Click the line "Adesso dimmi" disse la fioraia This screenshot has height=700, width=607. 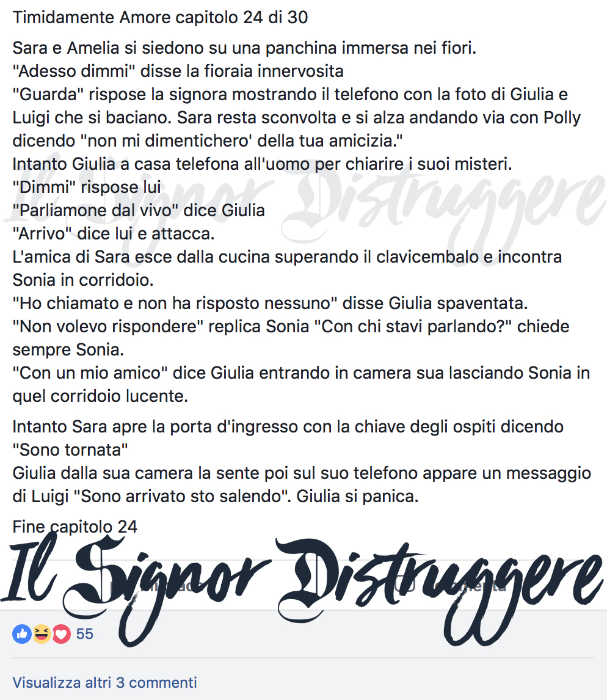[x=178, y=71]
